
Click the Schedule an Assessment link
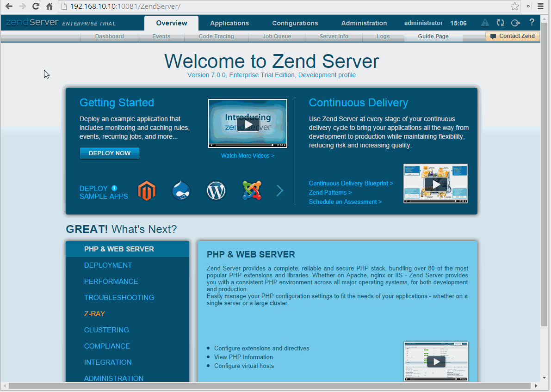[345, 202]
